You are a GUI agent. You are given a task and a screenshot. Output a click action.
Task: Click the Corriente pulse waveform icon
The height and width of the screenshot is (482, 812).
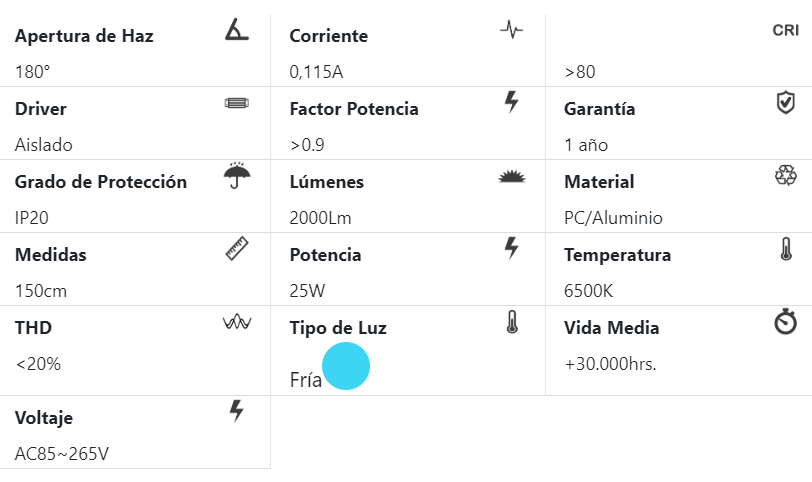511,30
